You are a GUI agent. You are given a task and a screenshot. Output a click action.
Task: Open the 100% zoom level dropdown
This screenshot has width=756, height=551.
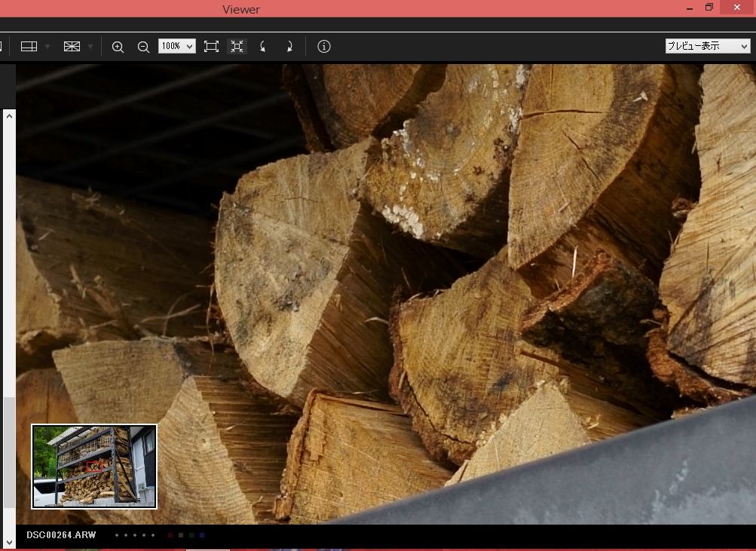(x=176, y=47)
